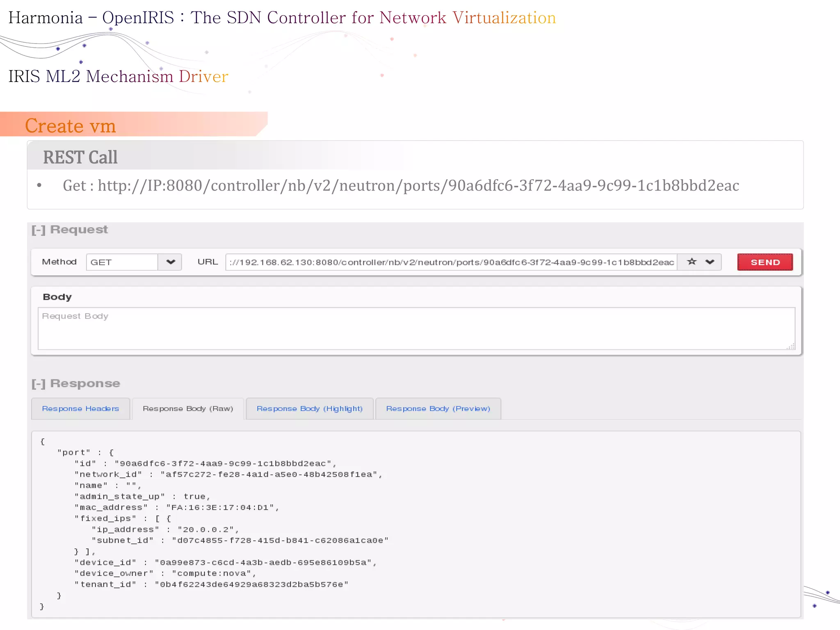
Task: Click the mac_address value in response
Action: click(222, 507)
